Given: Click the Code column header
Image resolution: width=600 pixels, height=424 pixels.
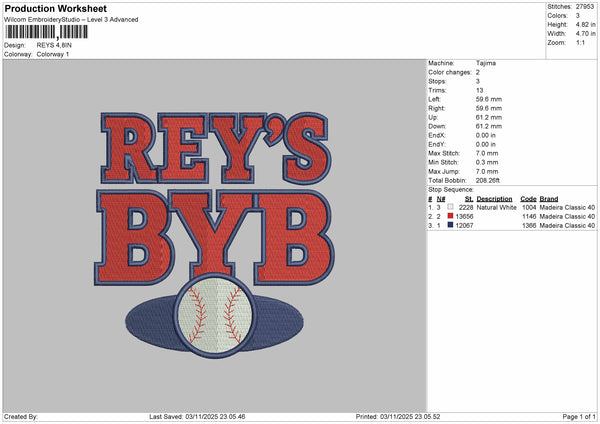Looking at the screenshot, I should (x=528, y=199).
